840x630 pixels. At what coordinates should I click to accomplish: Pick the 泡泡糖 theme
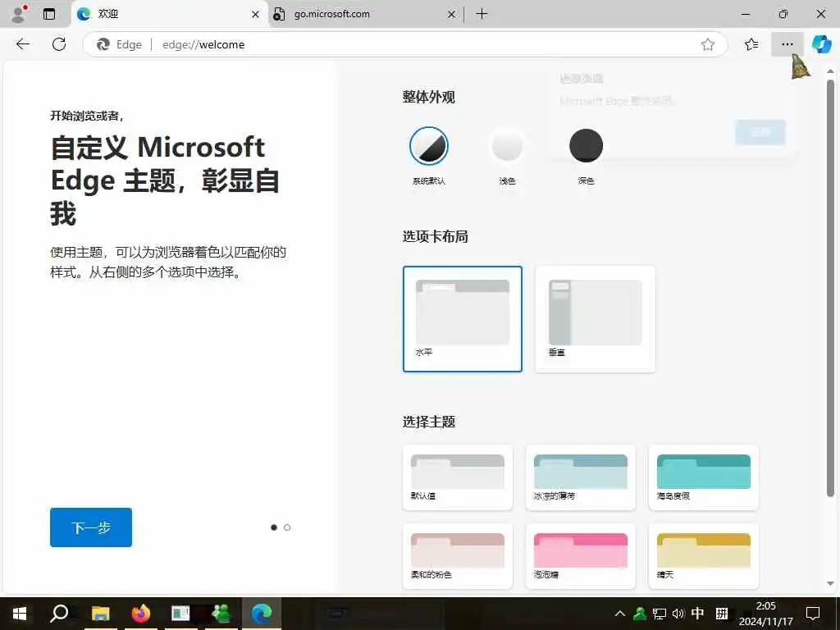click(581, 556)
